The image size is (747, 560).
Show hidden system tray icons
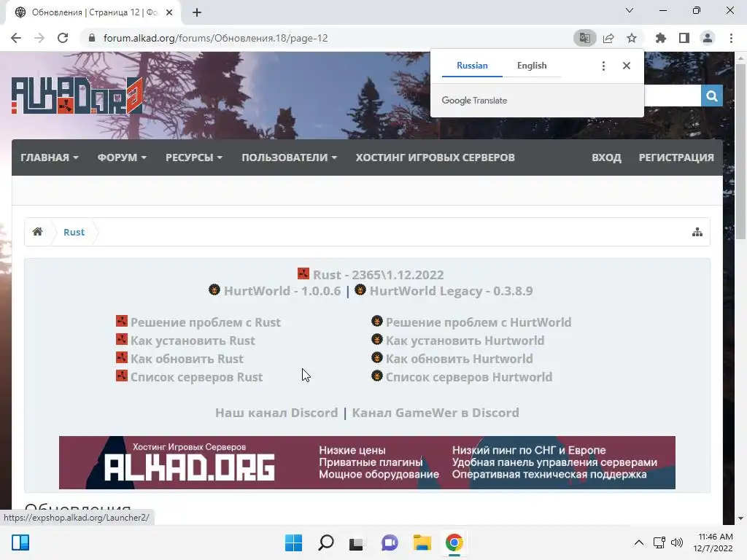(x=639, y=542)
